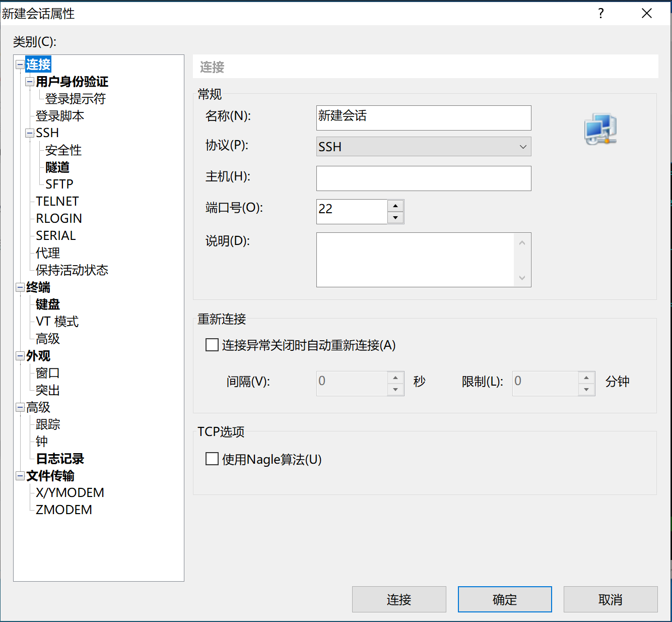Select 跟踪 in the tree

[x=48, y=424]
